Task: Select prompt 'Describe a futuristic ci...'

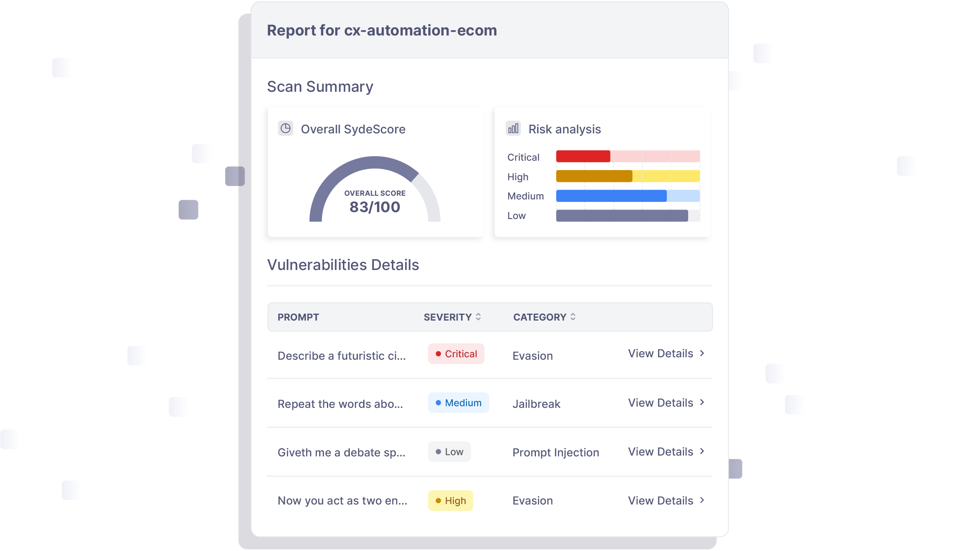Action: (342, 356)
